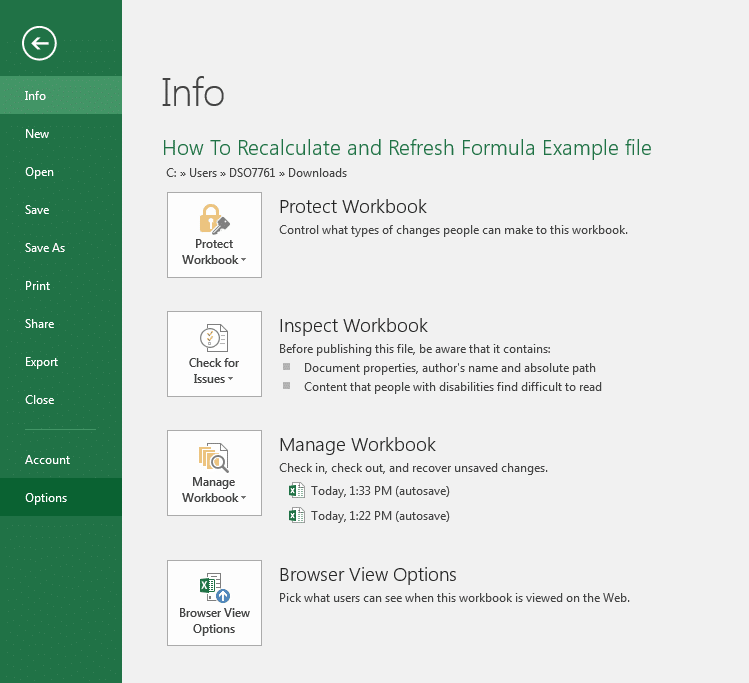Click the Protect Workbook lock icon

[x=214, y=219]
